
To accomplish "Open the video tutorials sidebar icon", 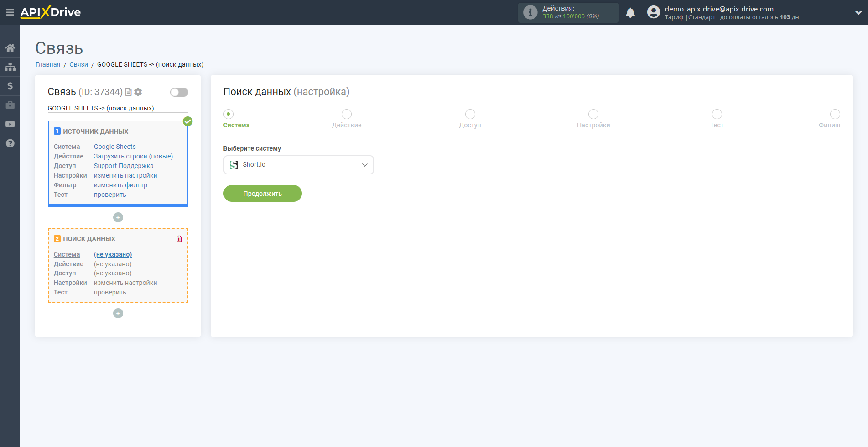I will 10,124.
